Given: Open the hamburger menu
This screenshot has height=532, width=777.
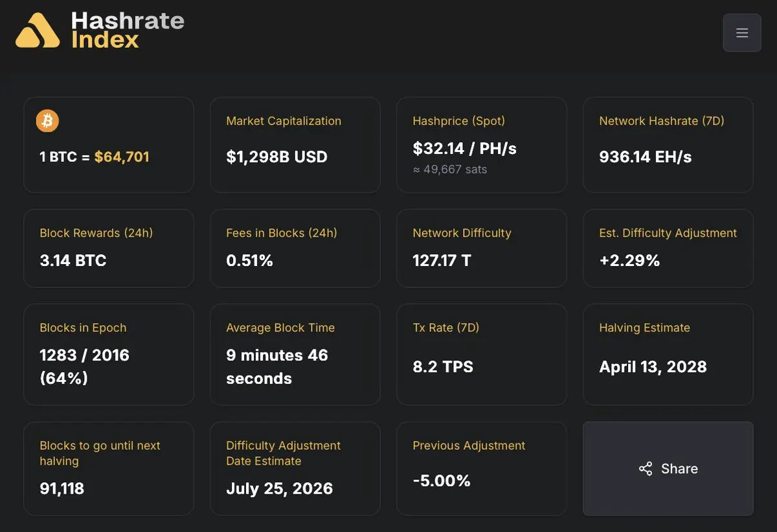Looking at the screenshot, I should [x=742, y=33].
